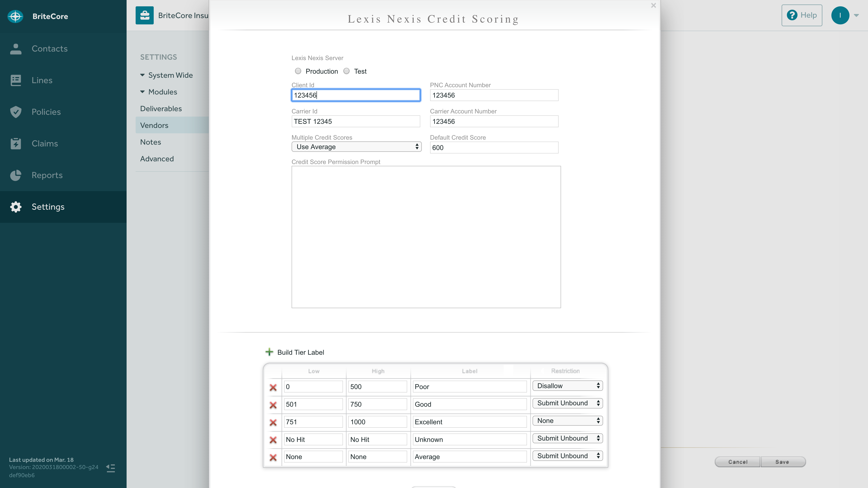Viewport: 868px width, 488px height.
Task: Click the Lines document icon in the sidebar
Action: coord(16,80)
